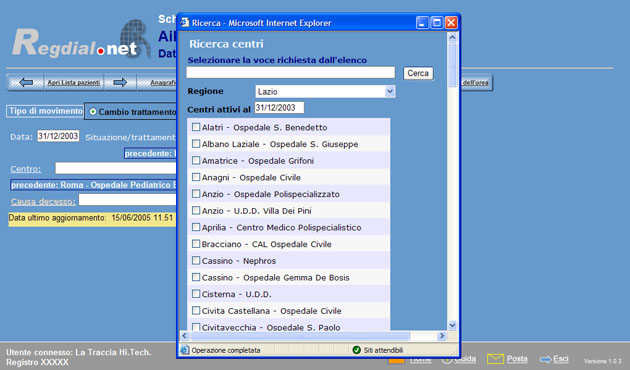630x370 pixels.
Task: Tick Civita Castellana - Ospedale Civile checkbox
Action: click(196, 310)
